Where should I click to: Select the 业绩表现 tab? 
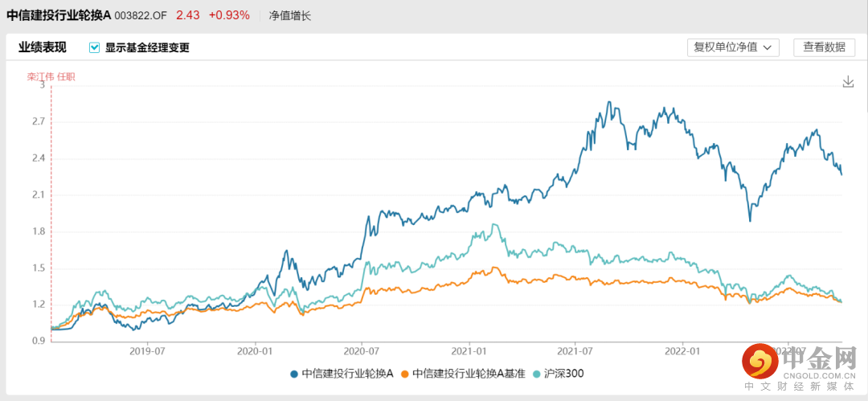(x=42, y=47)
